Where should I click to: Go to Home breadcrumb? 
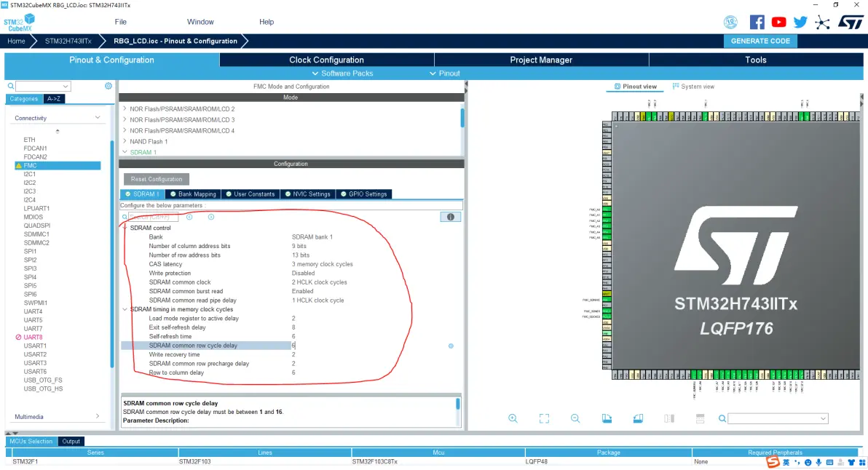pos(16,41)
